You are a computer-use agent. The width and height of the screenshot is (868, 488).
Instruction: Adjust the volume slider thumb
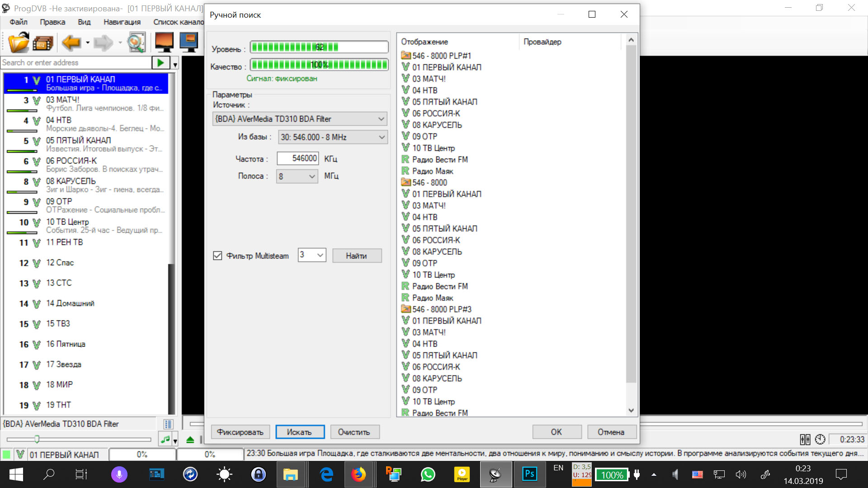[x=37, y=439]
